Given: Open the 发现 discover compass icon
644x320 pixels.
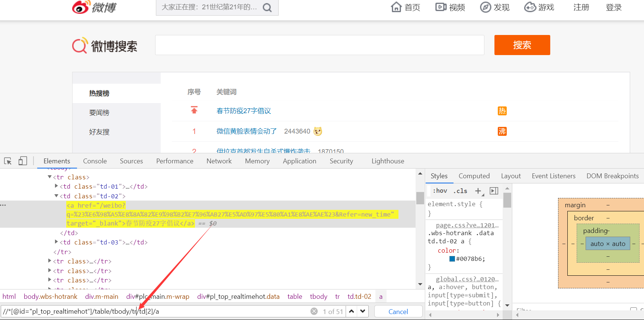Looking at the screenshot, I should 485,7.
